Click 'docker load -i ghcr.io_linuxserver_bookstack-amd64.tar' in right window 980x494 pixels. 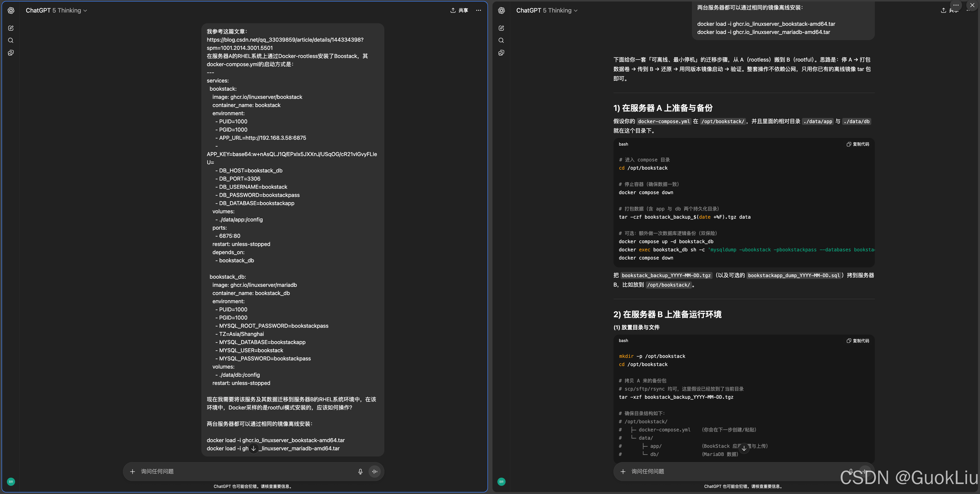pyautogui.click(x=766, y=24)
